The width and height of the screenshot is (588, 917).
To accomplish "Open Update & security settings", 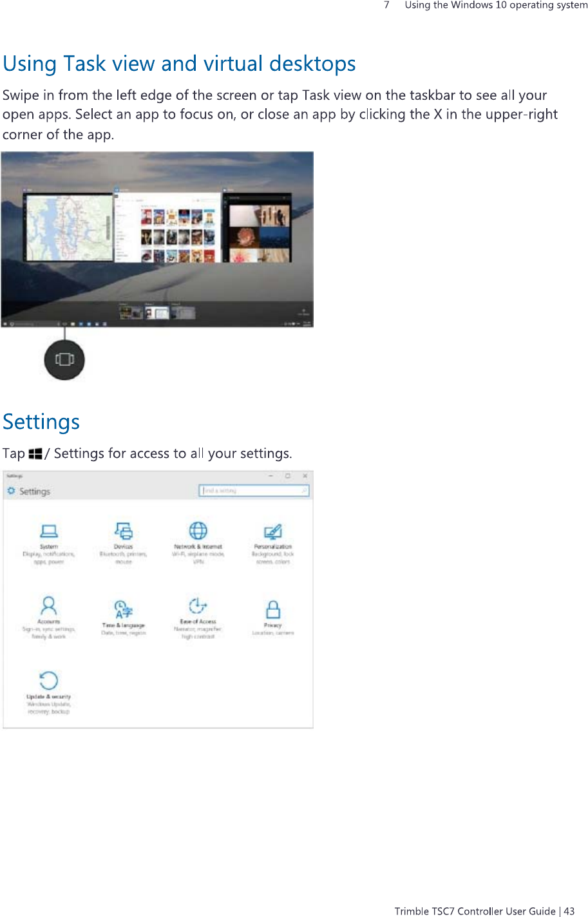I will [49, 692].
